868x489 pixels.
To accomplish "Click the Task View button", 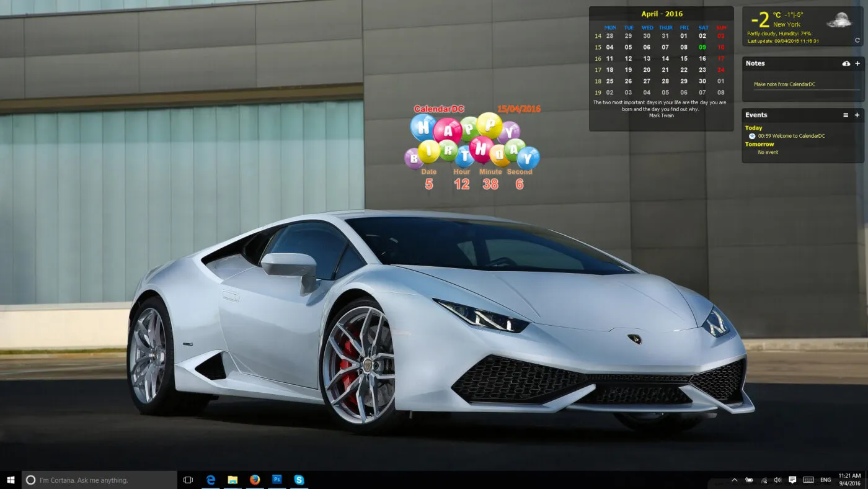I will pyautogui.click(x=188, y=480).
